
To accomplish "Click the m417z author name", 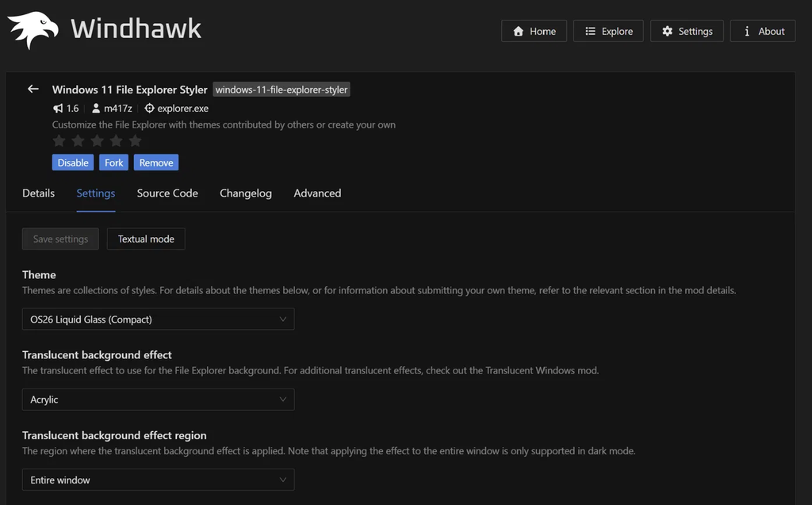I will point(118,109).
